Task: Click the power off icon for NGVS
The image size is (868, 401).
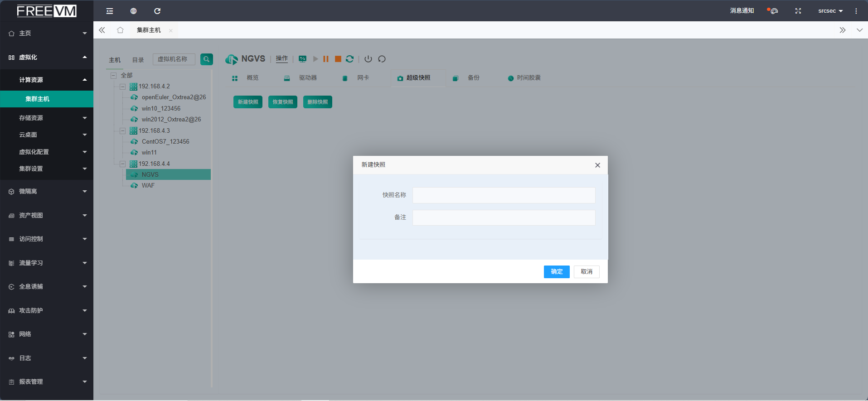Action: click(x=368, y=59)
